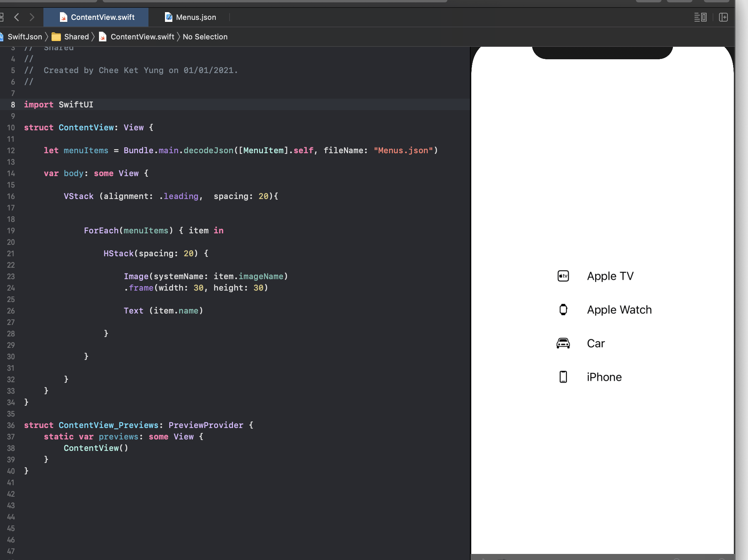Click the SwiftJson project icon in the jump bar
The height and width of the screenshot is (560, 748).
(3, 36)
